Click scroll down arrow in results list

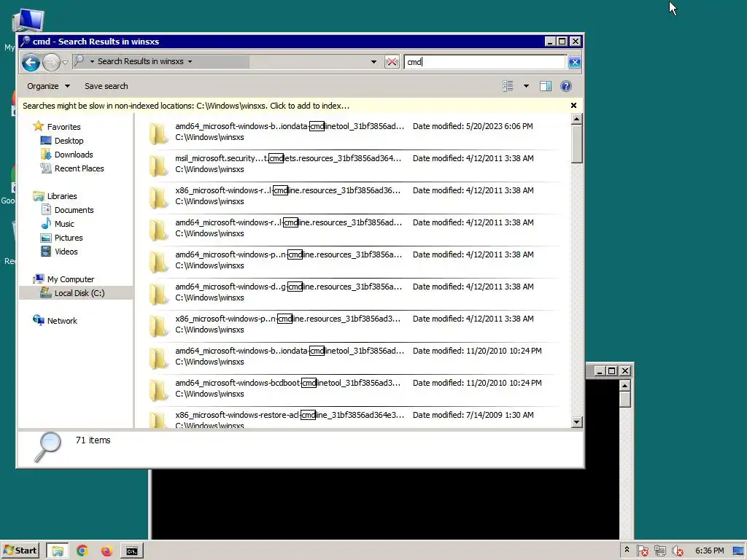pos(576,422)
